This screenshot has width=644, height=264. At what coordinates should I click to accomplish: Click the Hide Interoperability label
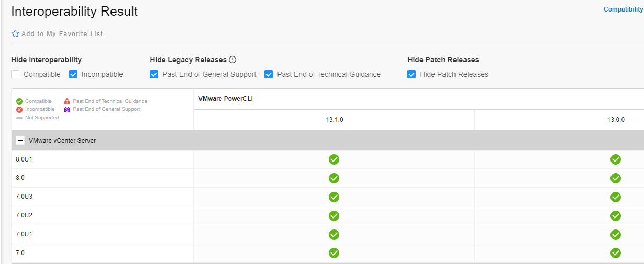pos(46,60)
